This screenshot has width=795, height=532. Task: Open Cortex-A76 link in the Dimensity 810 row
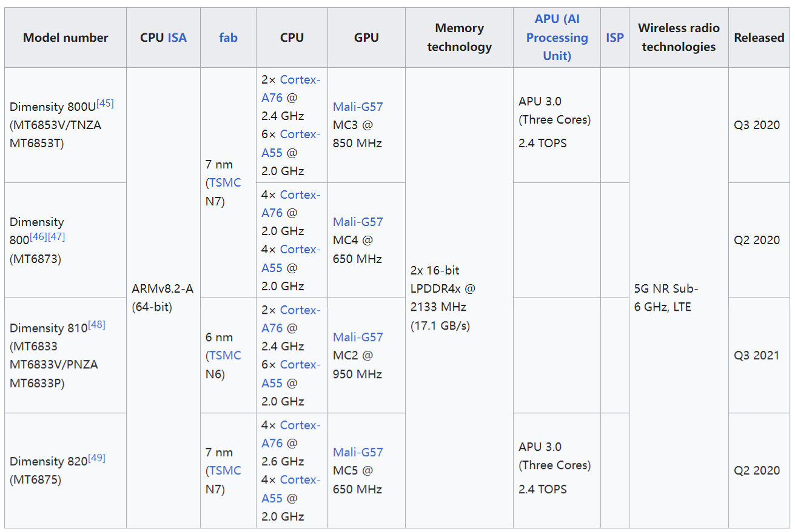click(x=291, y=319)
